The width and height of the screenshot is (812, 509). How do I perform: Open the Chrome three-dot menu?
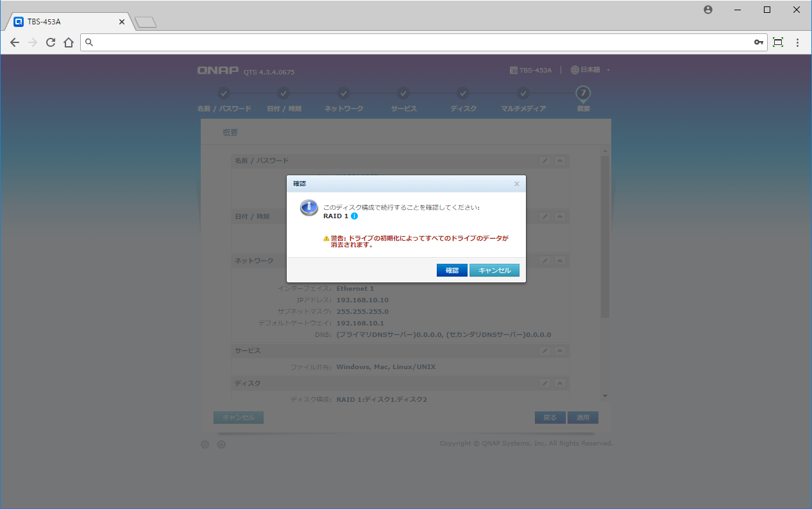point(797,42)
